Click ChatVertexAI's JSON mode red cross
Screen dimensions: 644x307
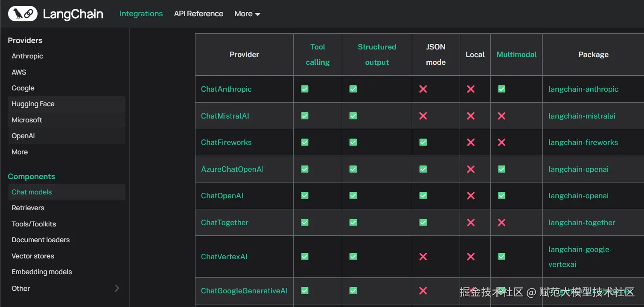click(x=423, y=257)
